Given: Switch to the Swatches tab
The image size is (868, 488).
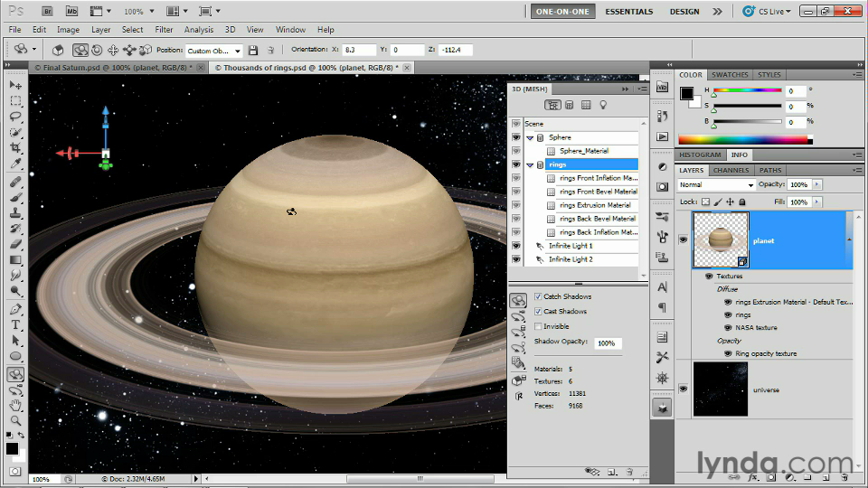Looking at the screenshot, I should pyautogui.click(x=730, y=75).
